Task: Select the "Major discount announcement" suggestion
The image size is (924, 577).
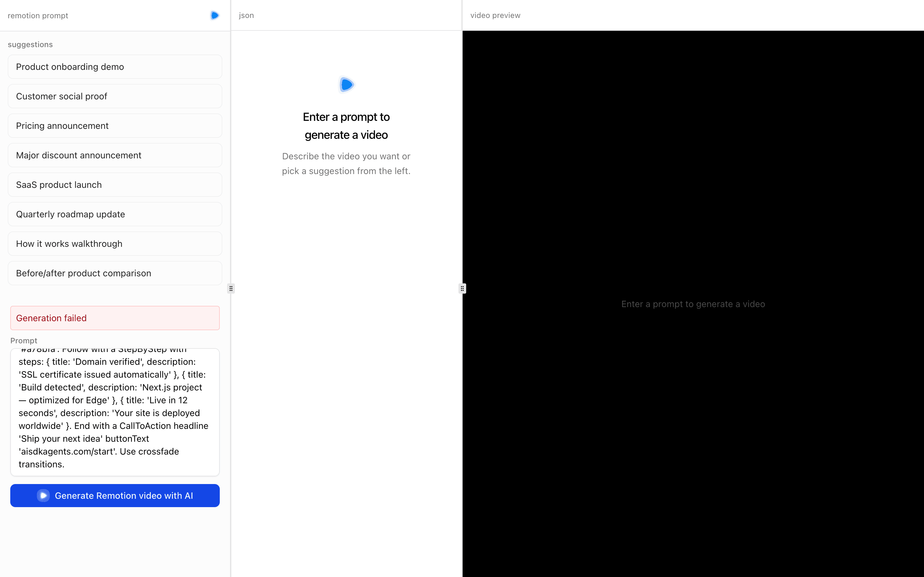Action: (115, 155)
